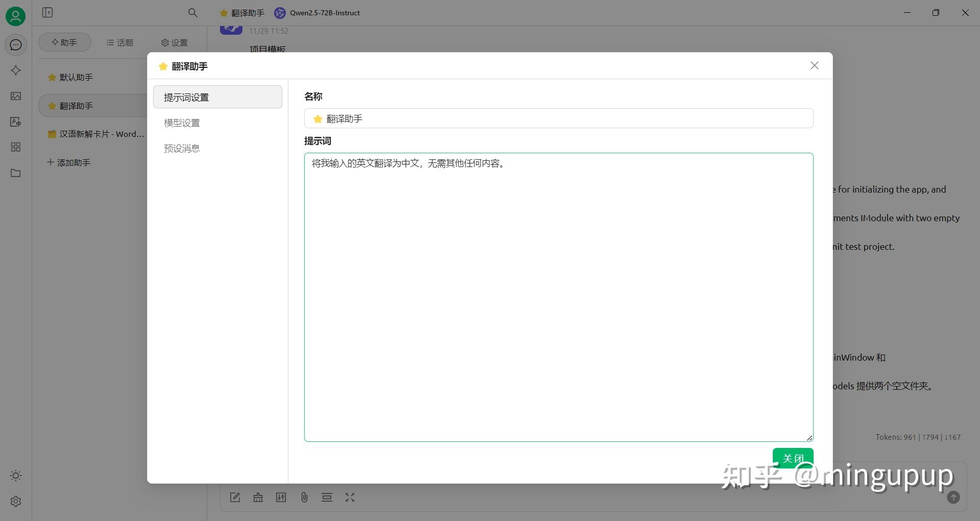Toggle light/dark theme in the sidebar
Viewport: 980px width, 521px height.
16,476
